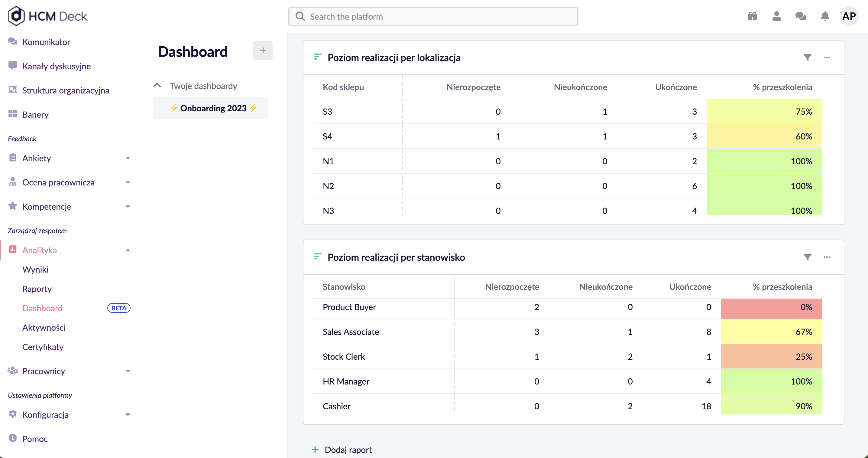The width and height of the screenshot is (868, 458).
Task: Click the report icon beside per lokalizacja title
Action: tap(317, 57)
